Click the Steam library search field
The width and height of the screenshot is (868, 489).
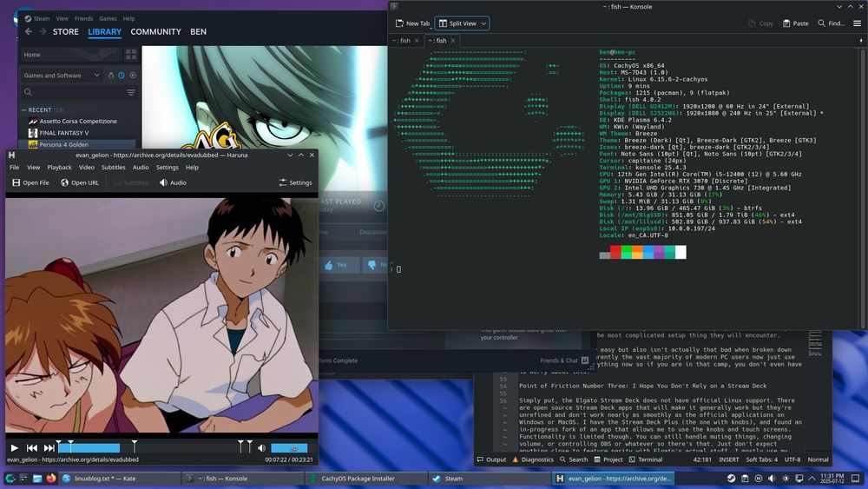point(75,92)
